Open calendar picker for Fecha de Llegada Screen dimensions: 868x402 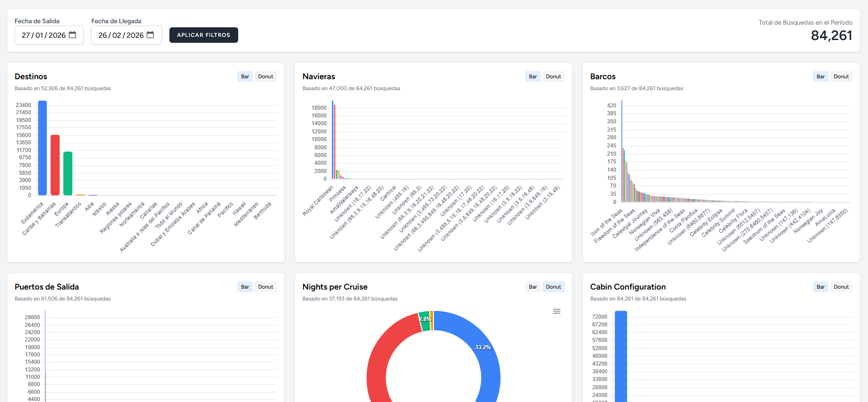tap(150, 35)
